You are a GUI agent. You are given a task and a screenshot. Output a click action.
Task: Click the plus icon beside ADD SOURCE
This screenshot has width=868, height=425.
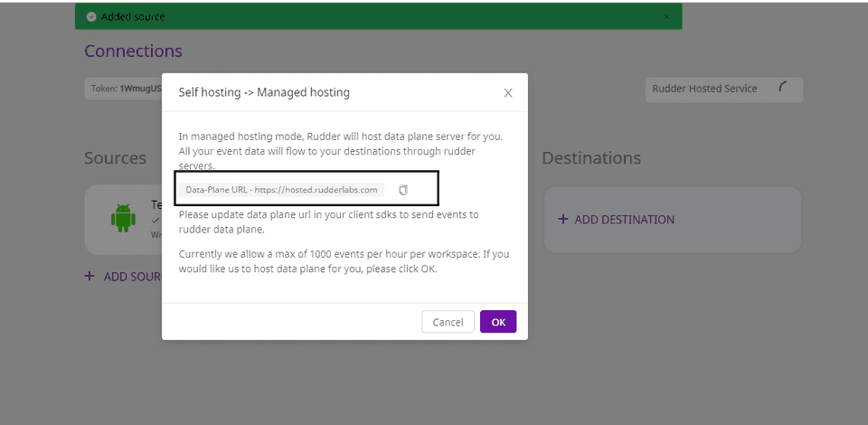coord(90,277)
